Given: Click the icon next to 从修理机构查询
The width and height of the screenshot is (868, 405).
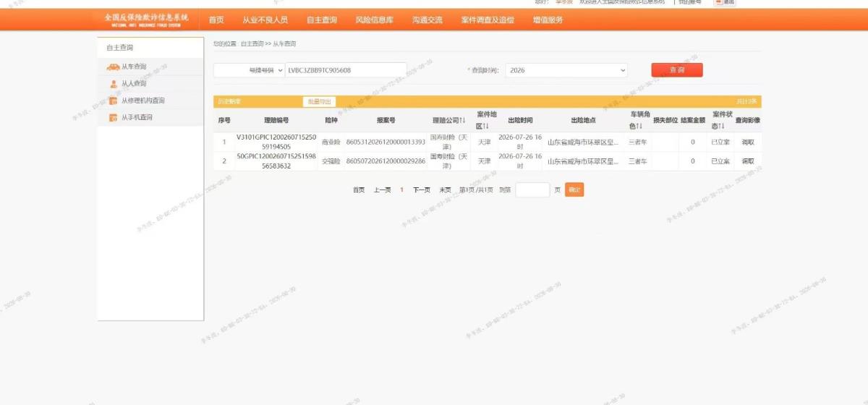Looking at the screenshot, I should tap(113, 101).
